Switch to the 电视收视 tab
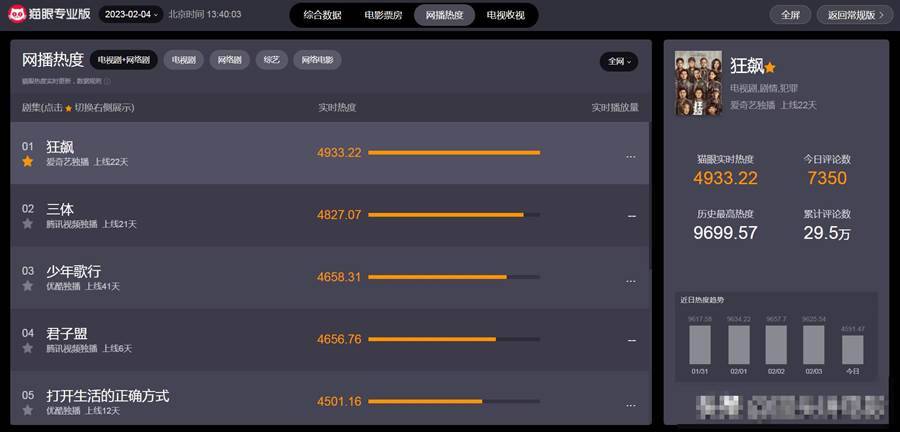The height and width of the screenshot is (432, 900). 506,15
